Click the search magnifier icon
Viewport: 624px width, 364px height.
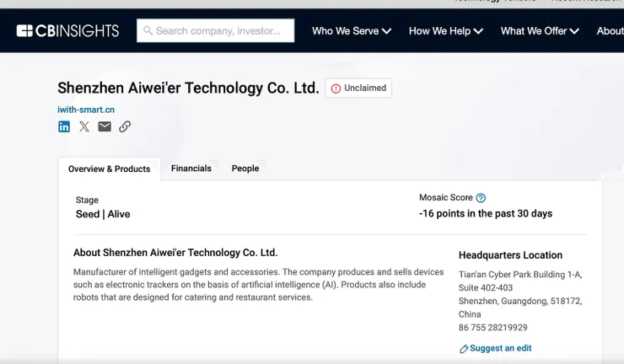[x=148, y=31]
